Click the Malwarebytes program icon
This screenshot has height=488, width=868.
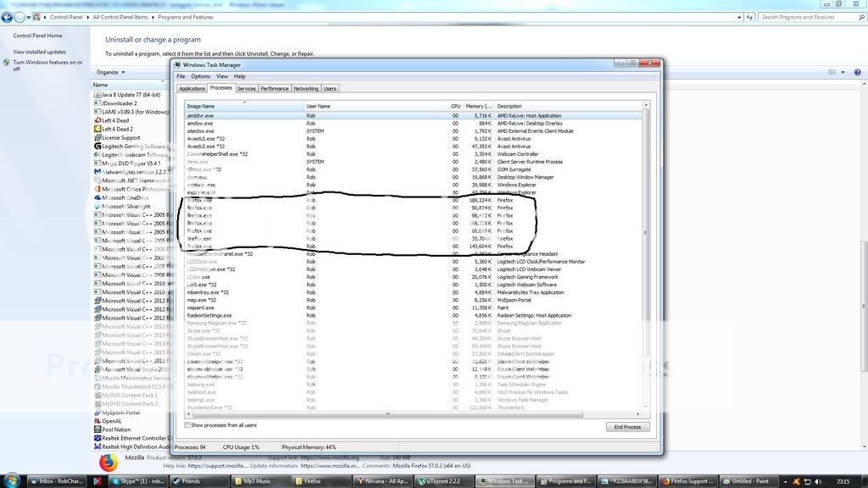(97, 172)
